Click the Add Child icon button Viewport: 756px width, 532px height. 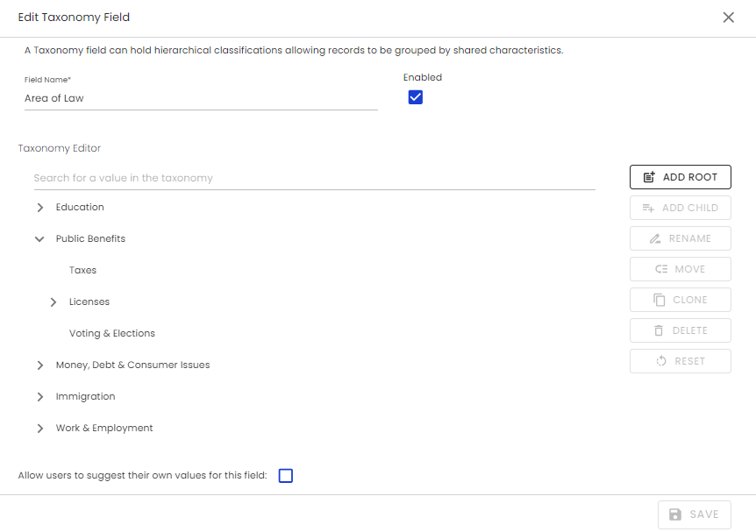648,208
